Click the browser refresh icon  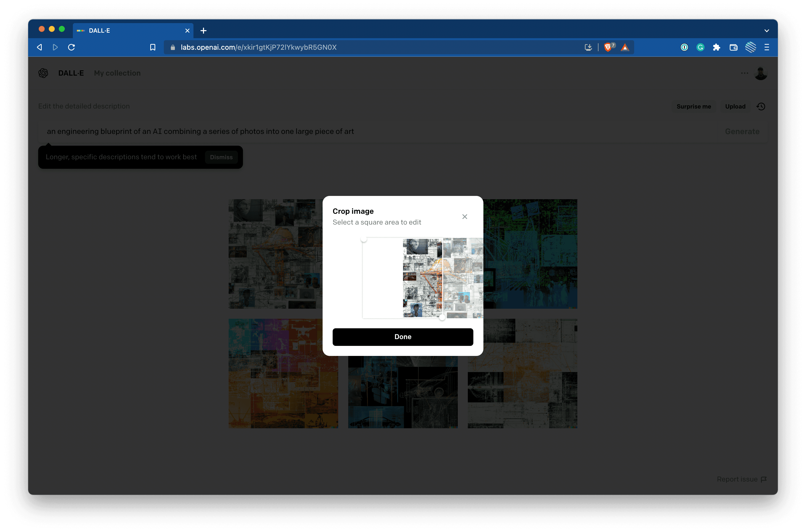pyautogui.click(x=72, y=47)
